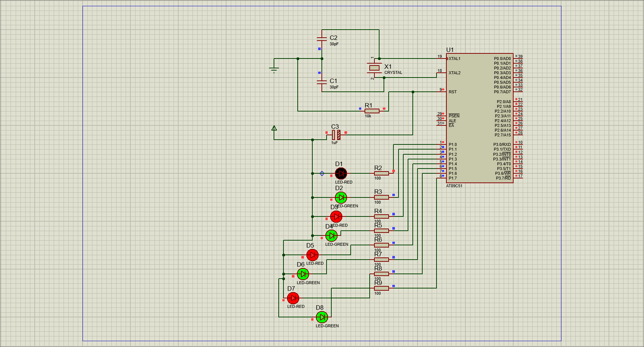Screen dimensions: 644x347
Task: Click the CRYSTAL value label
Action: (x=393, y=72)
